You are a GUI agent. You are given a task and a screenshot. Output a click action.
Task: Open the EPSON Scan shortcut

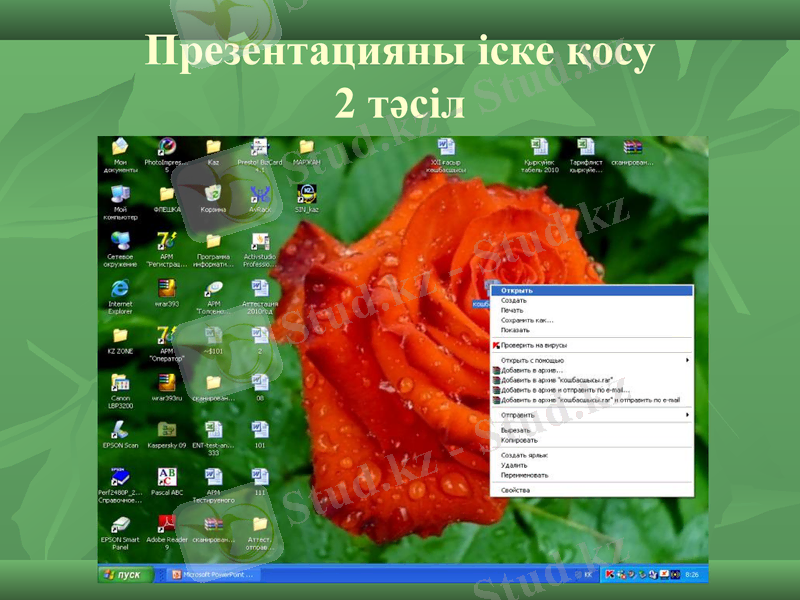pos(120,429)
